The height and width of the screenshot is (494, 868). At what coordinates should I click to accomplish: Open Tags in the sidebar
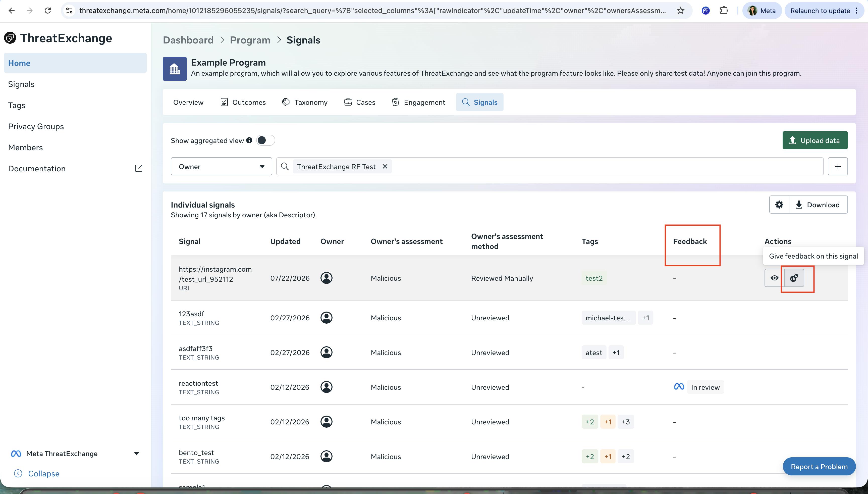[x=75, y=105]
